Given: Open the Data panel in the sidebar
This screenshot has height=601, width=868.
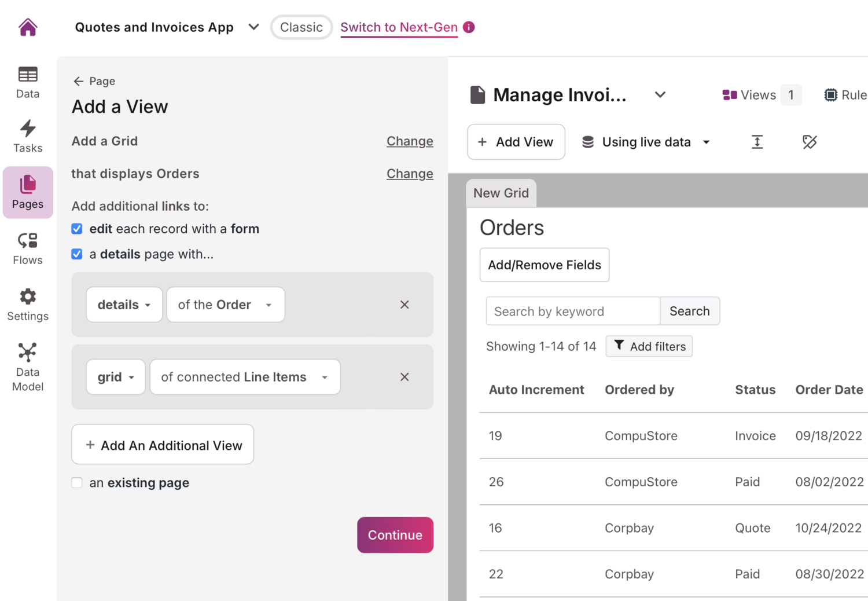Looking at the screenshot, I should [27, 82].
